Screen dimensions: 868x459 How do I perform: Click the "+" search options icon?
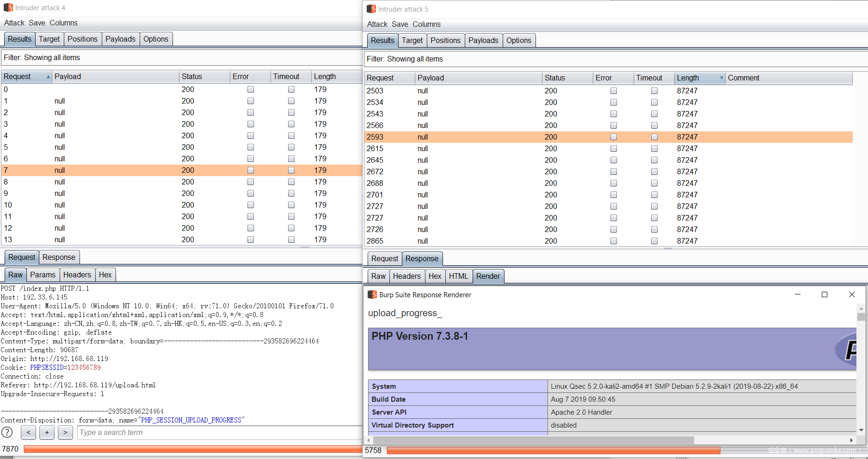point(47,432)
